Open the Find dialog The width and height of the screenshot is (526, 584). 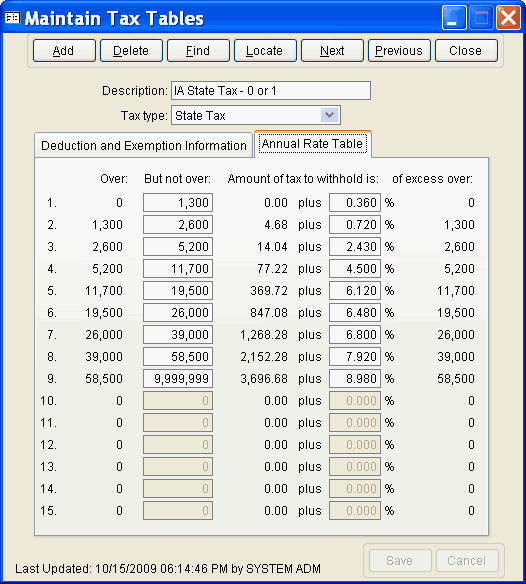point(198,51)
